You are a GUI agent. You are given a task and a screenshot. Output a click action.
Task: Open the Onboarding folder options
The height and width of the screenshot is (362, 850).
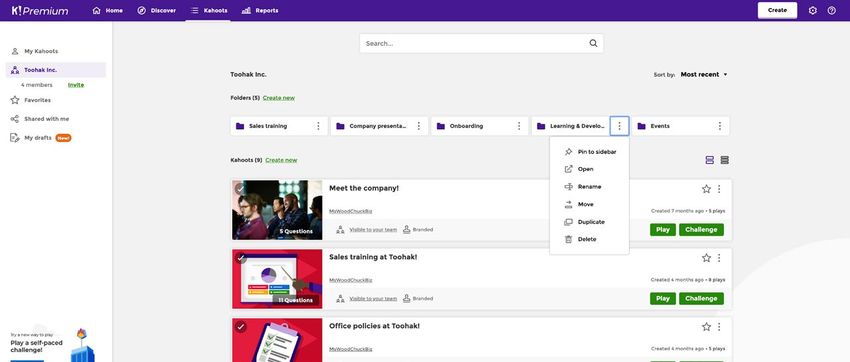click(519, 126)
